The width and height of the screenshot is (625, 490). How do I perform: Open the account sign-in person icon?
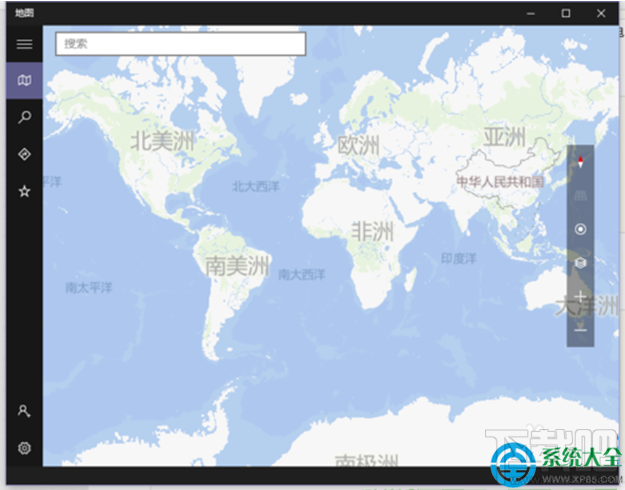(24, 411)
